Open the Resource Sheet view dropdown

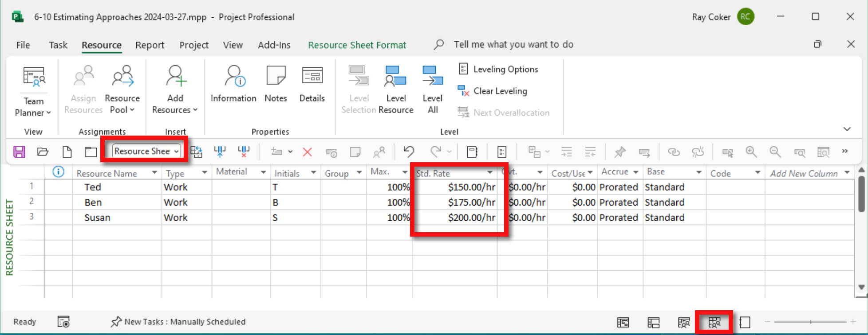[x=176, y=152]
